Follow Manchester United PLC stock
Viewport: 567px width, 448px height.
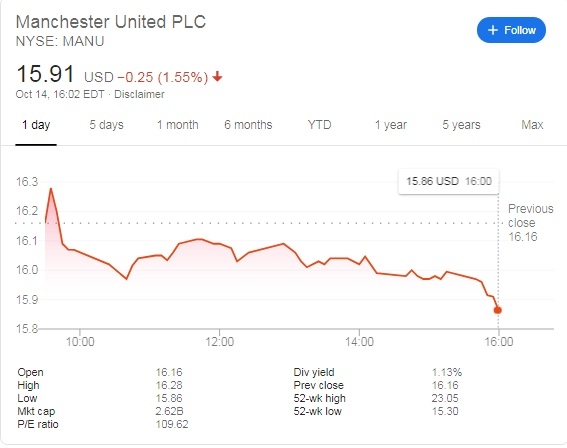(x=511, y=30)
